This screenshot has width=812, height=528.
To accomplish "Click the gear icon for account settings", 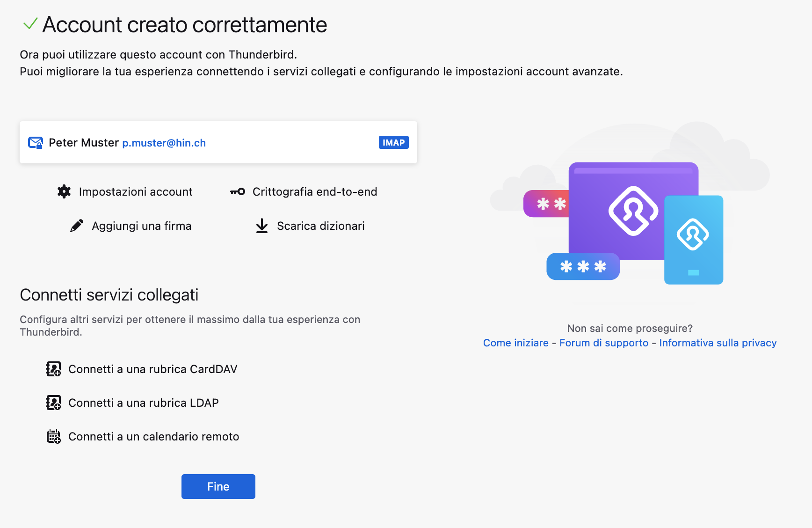I will pyautogui.click(x=64, y=191).
